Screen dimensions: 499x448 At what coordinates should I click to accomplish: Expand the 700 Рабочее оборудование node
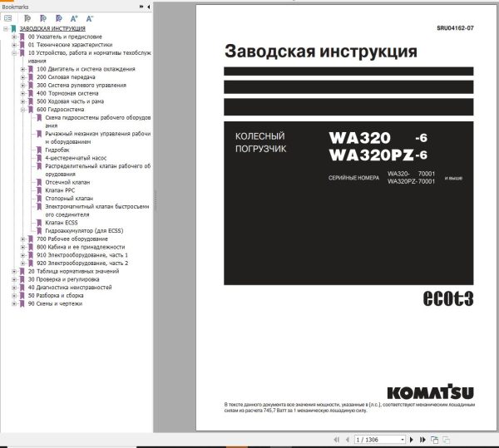coord(22,239)
